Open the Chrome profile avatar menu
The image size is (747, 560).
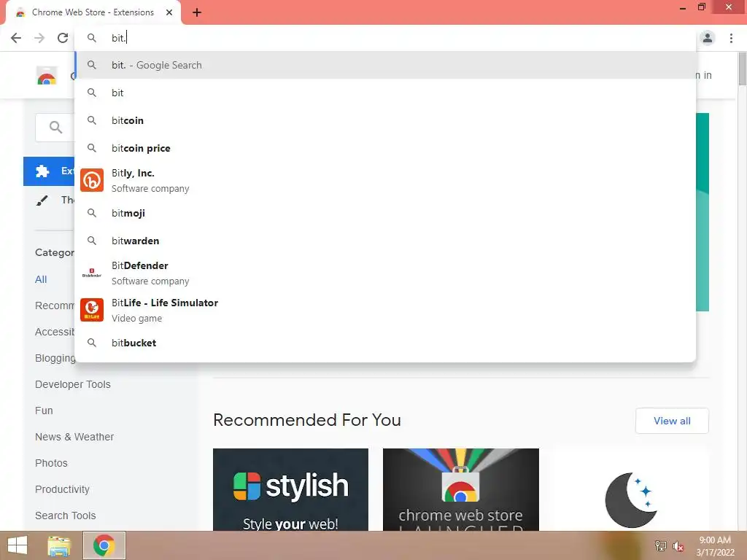(x=708, y=38)
